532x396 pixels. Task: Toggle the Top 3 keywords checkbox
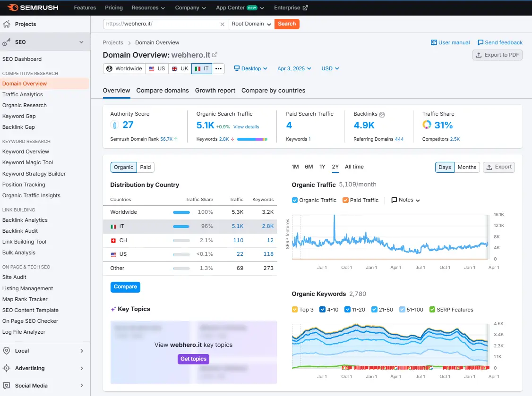tap(295, 310)
